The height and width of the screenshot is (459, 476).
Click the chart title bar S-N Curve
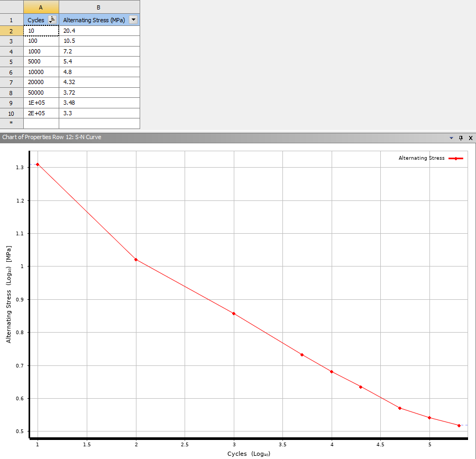click(x=52, y=137)
